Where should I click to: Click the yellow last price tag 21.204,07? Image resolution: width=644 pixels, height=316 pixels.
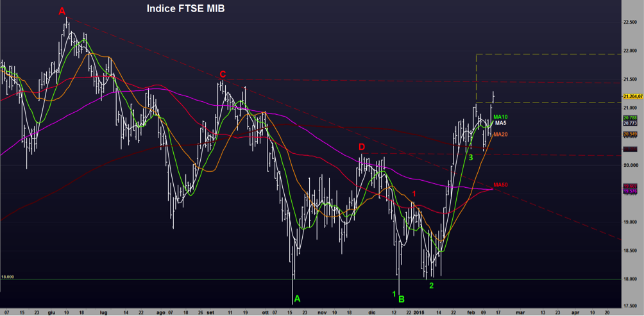click(x=633, y=96)
